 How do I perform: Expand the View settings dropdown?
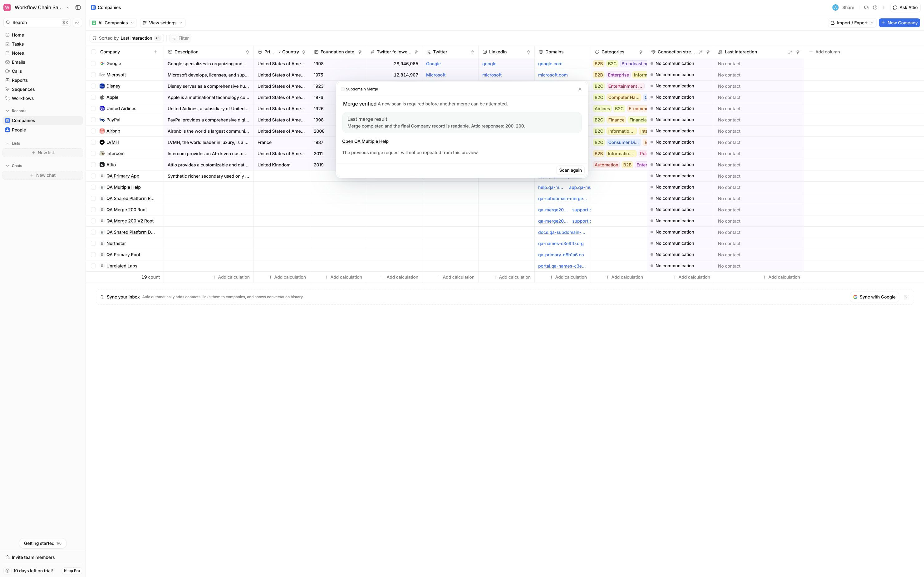coord(163,23)
